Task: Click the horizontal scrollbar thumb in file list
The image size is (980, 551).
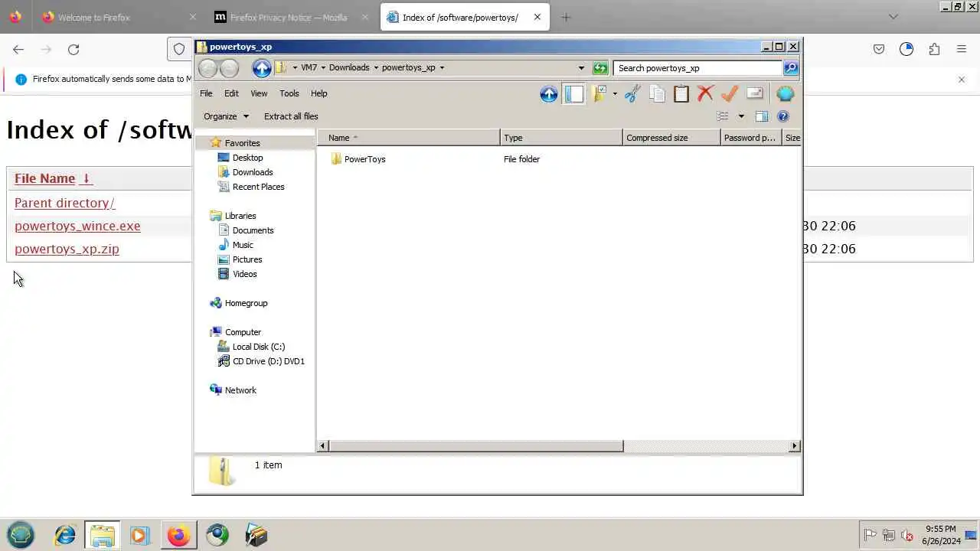Action: [476, 445]
